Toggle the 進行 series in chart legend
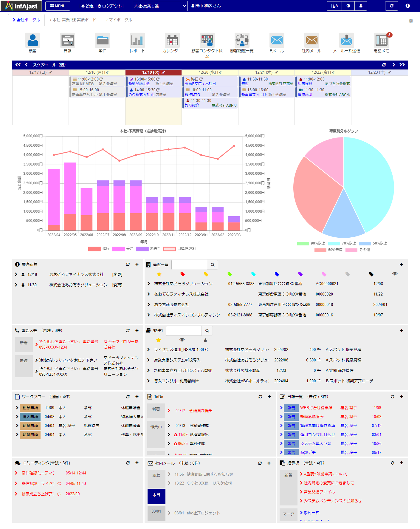Viewport: 420px width, 529px height. tap(99, 249)
